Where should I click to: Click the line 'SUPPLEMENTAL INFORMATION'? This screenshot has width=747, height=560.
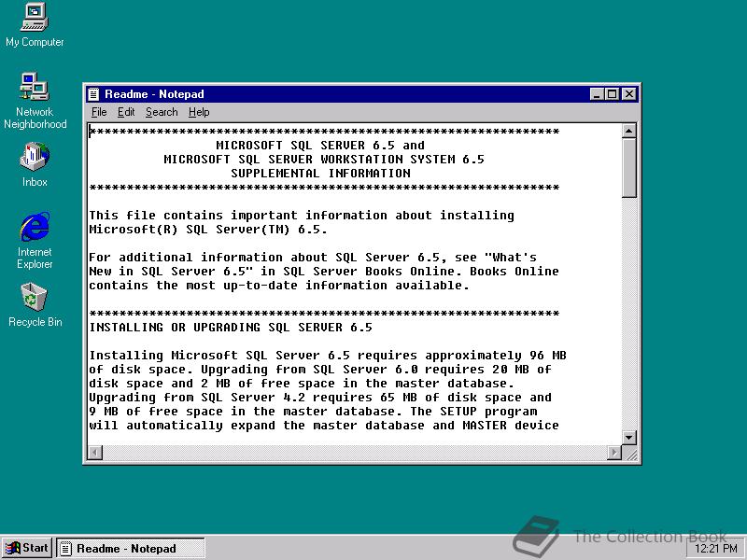click(320, 174)
